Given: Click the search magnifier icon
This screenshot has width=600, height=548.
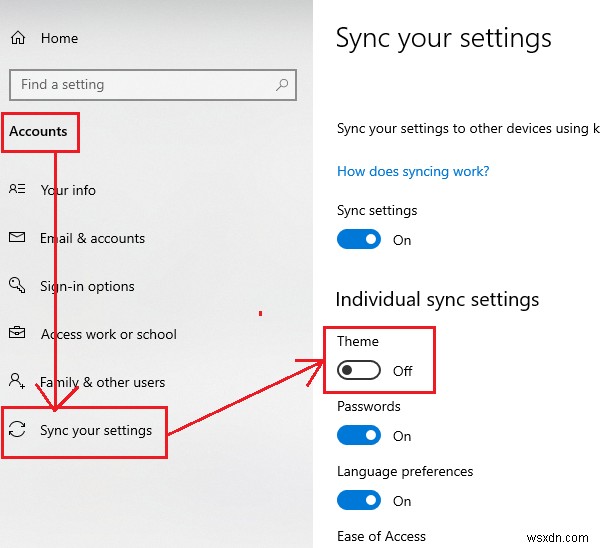Looking at the screenshot, I should click(282, 85).
